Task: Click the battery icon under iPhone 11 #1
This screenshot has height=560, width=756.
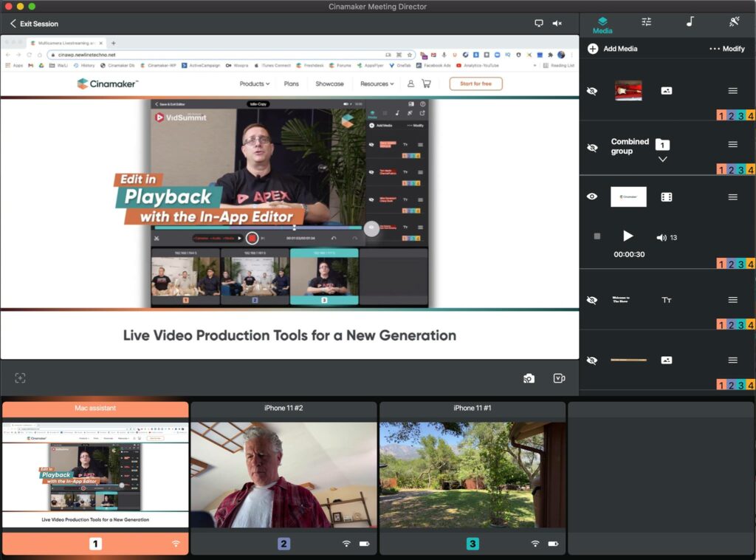Action: click(x=554, y=544)
